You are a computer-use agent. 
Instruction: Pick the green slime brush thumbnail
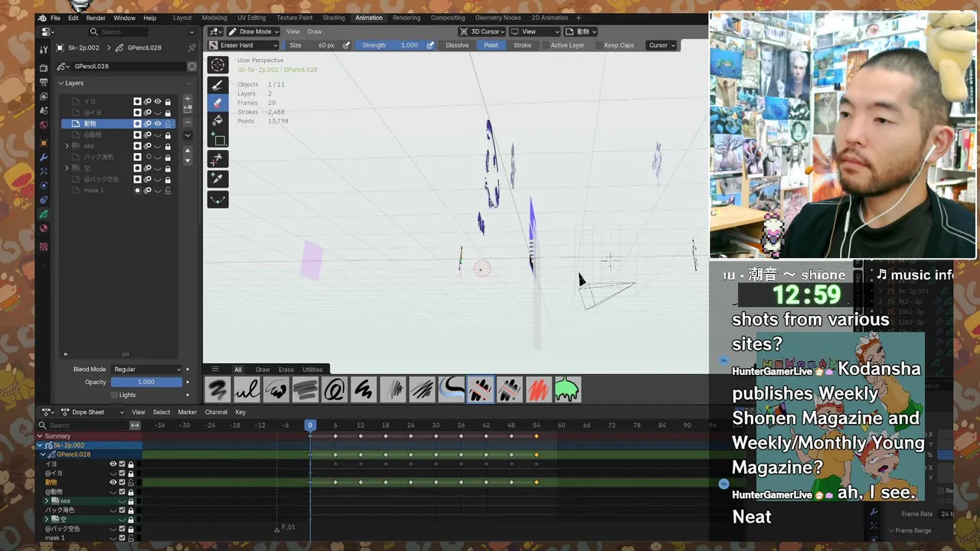click(x=567, y=390)
